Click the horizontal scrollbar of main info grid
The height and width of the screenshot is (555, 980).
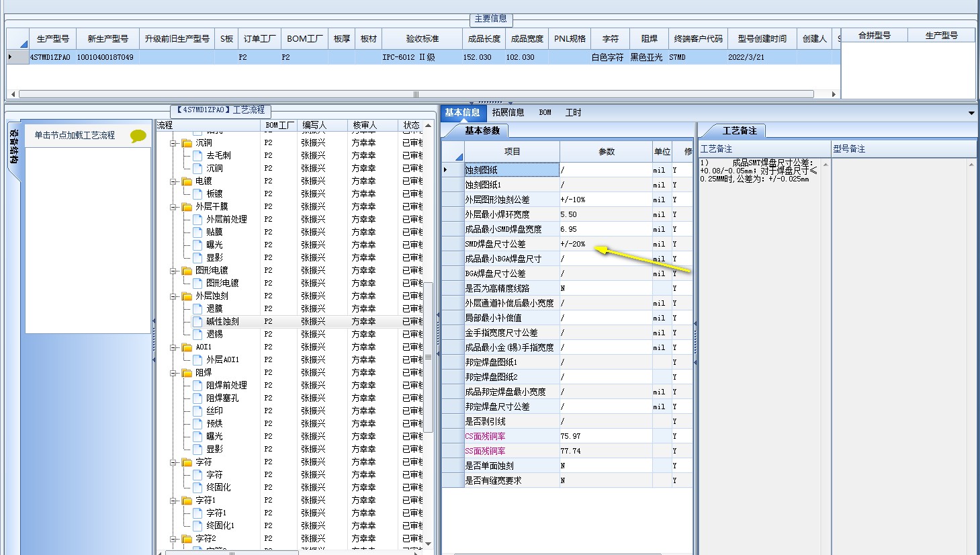pyautogui.click(x=416, y=94)
